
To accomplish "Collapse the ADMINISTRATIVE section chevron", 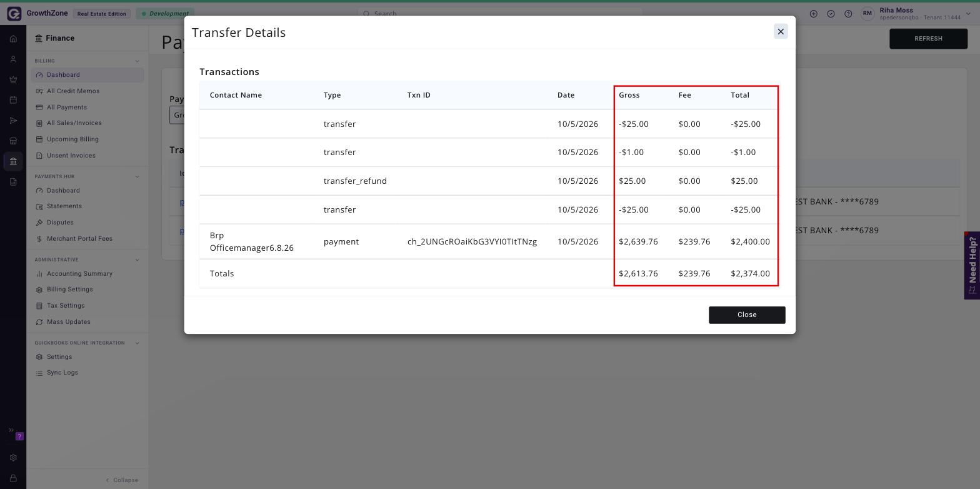I will pyautogui.click(x=137, y=260).
